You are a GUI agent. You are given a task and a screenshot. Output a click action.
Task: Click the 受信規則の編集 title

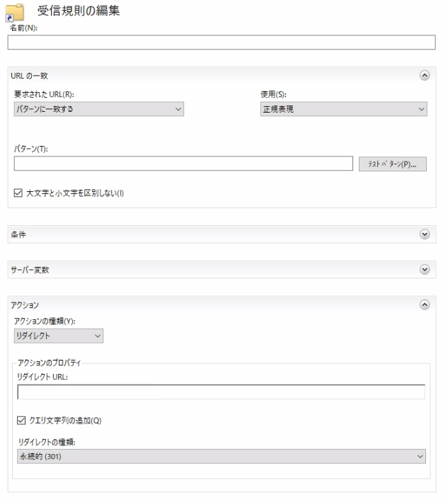[x=79, y=11]
